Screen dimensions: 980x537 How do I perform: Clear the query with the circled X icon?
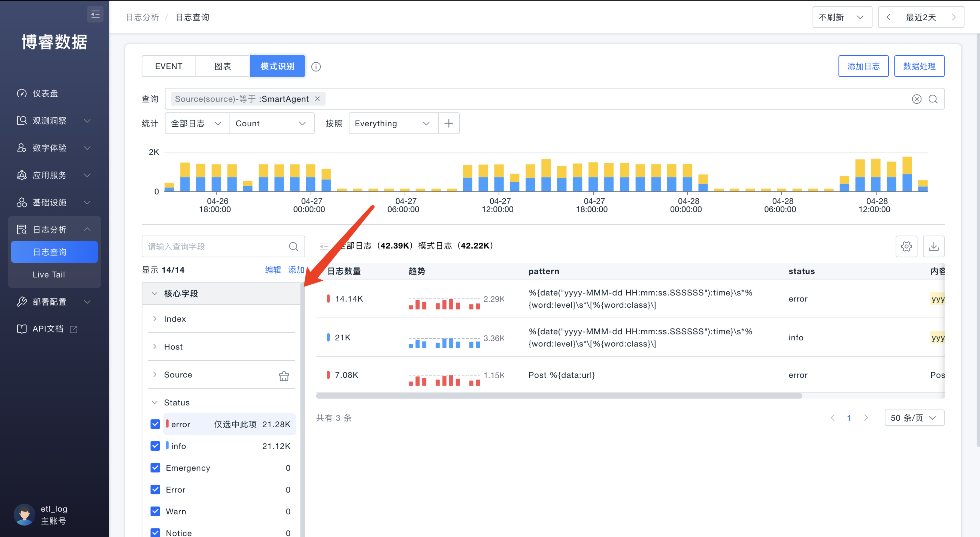pyautogui.click(x=917, y=99)
